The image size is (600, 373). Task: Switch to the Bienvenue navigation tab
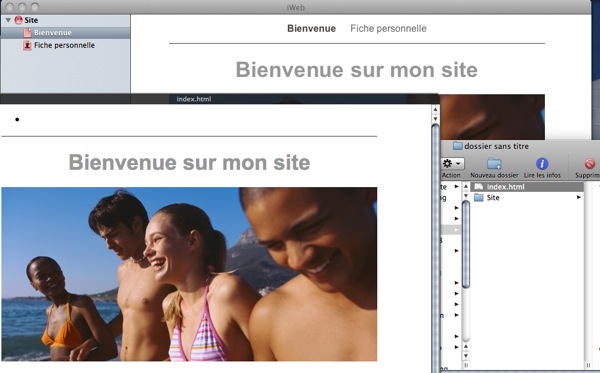tap(311, 28)
